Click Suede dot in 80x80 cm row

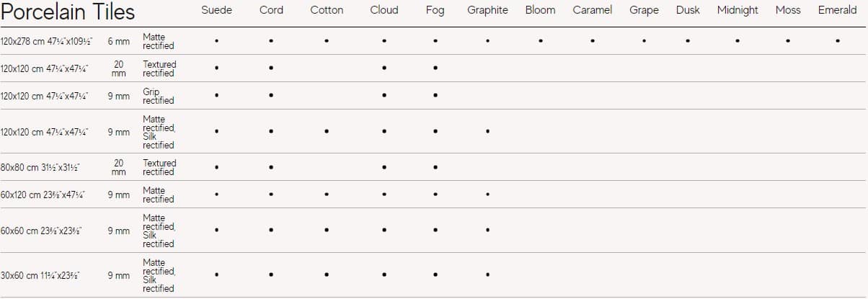(x=216, y=167)
